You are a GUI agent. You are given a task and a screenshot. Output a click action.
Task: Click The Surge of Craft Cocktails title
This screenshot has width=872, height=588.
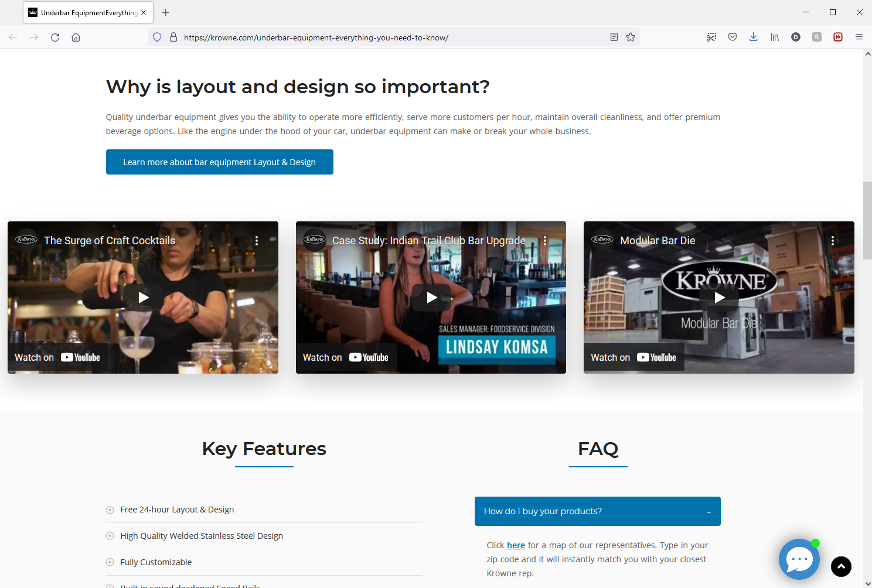click(110, 241)
